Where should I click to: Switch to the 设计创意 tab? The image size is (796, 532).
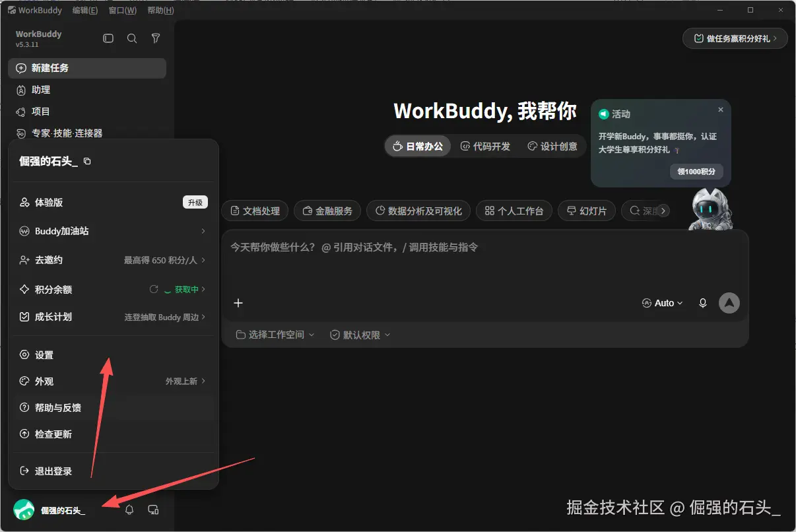[x=552, y=147]
